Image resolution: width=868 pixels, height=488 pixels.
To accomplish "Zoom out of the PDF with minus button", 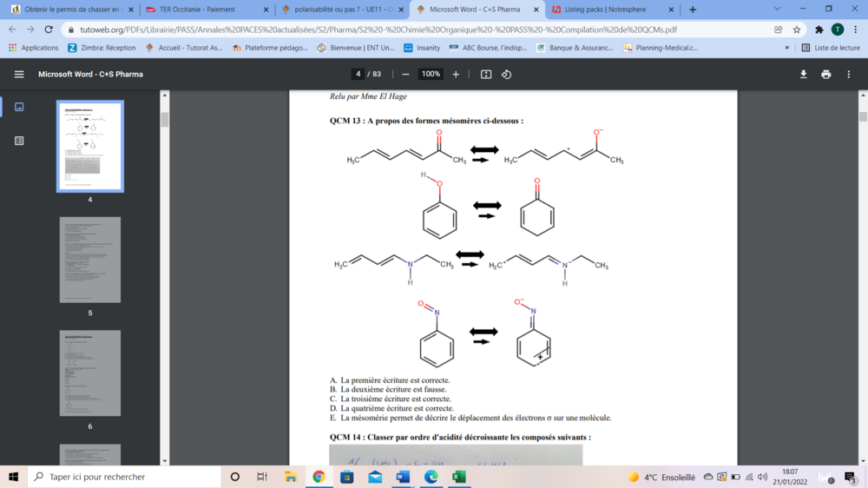I will pos(405,74).
